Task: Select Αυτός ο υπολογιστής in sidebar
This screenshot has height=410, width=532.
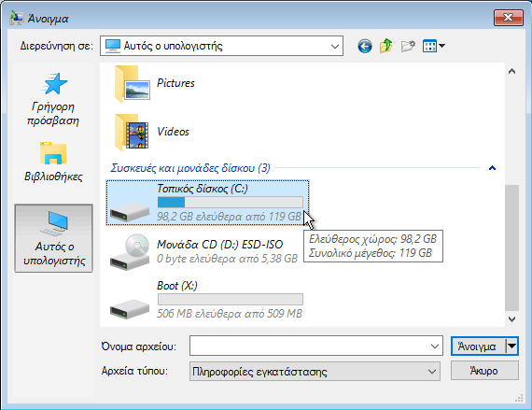Action: (x=53, y=238)
